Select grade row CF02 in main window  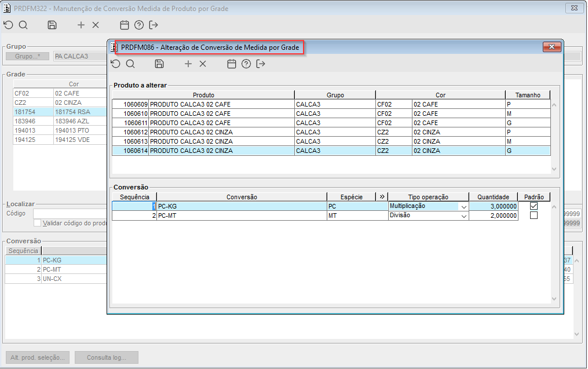click(60, 93)
